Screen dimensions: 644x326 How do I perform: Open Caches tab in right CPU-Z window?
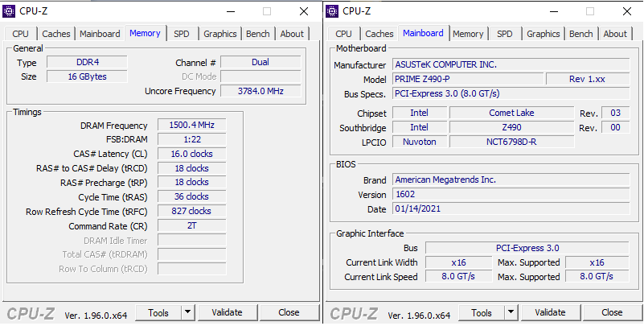coord(379,34)
